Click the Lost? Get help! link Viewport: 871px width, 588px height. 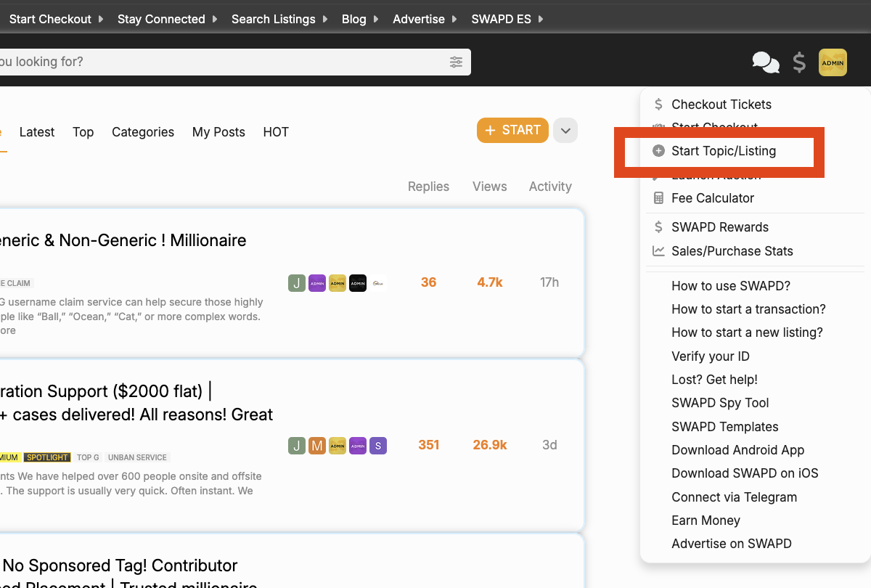pos(714,380)
